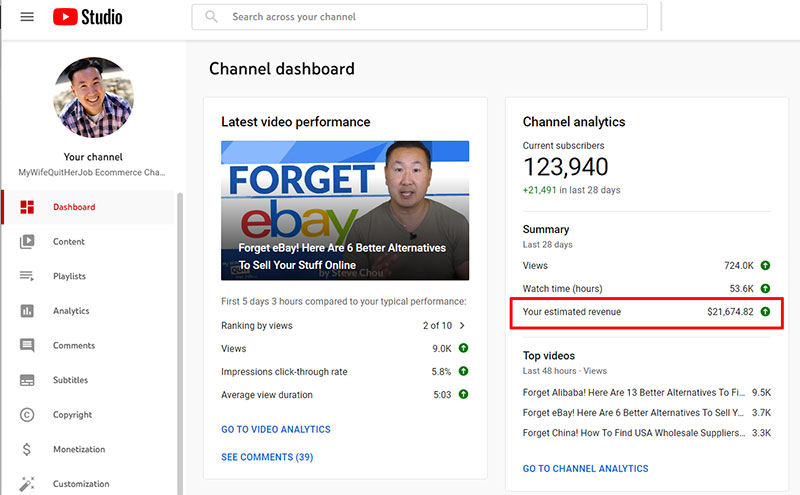Click the Forget eBay video thumbnail
Image resolution: width=800 pixels, height=495 pixels.
345,210
